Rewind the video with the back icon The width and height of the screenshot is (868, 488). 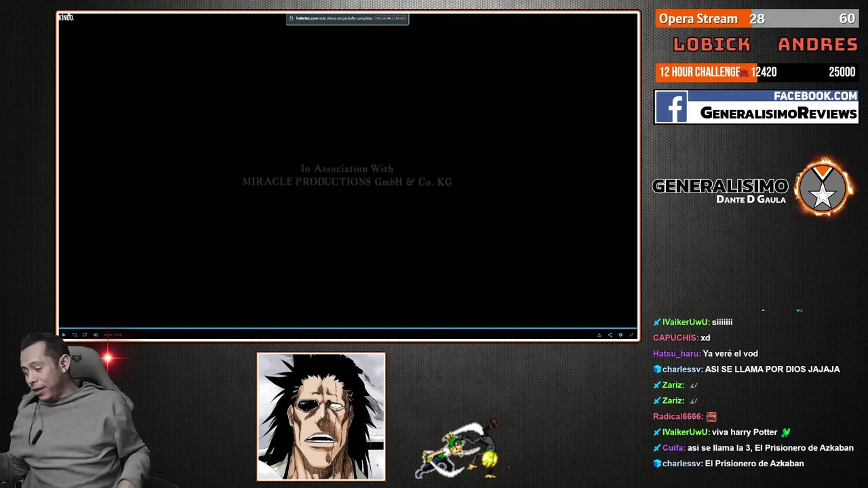[75, 335]
